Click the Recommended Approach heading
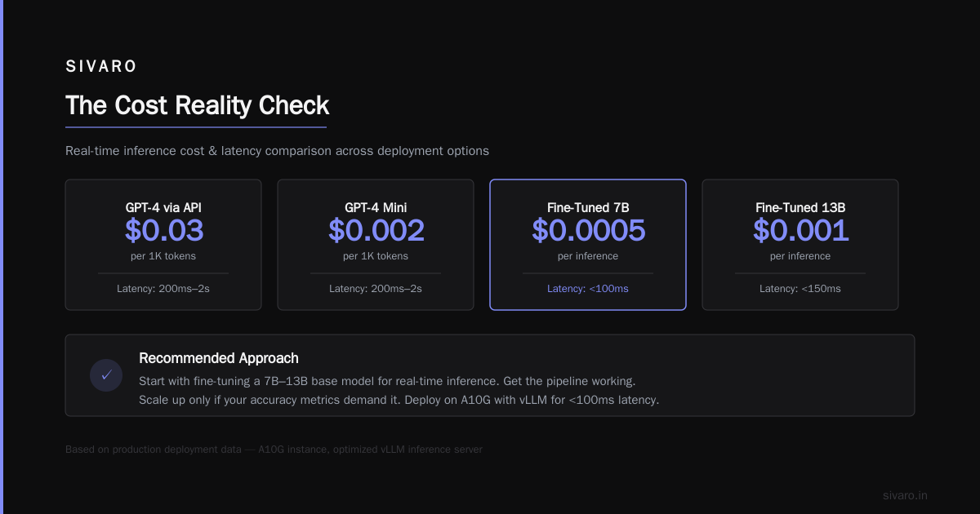 [219, 358]
